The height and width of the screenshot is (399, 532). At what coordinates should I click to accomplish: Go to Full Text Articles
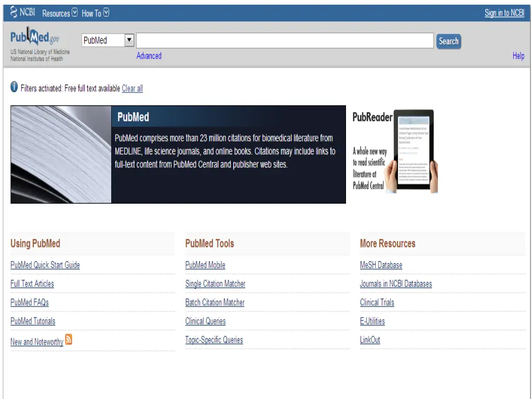tap(32, 284)
